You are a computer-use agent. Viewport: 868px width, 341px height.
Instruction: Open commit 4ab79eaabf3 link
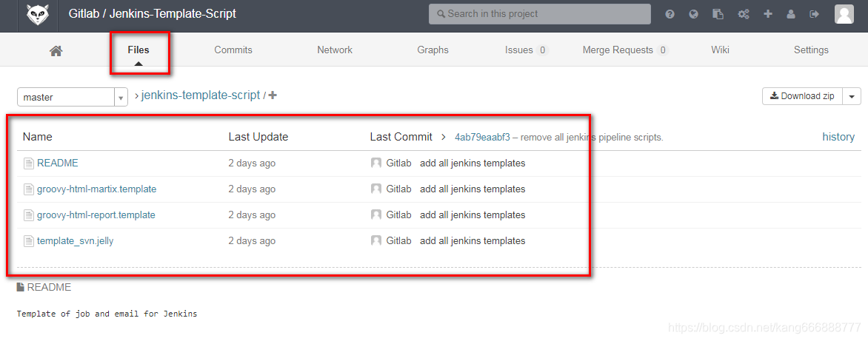[482, 137]
